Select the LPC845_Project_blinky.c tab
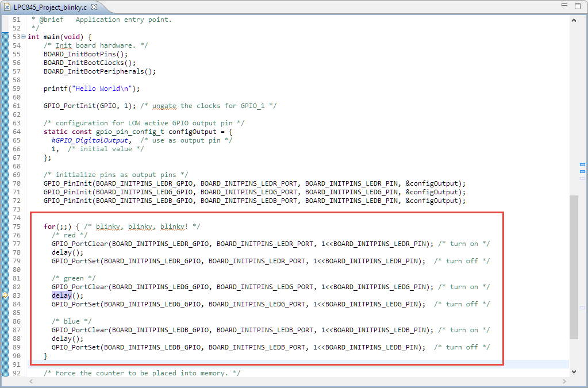Image resolution: width=588 pixels, height=388 pixels. pos(50,7)
